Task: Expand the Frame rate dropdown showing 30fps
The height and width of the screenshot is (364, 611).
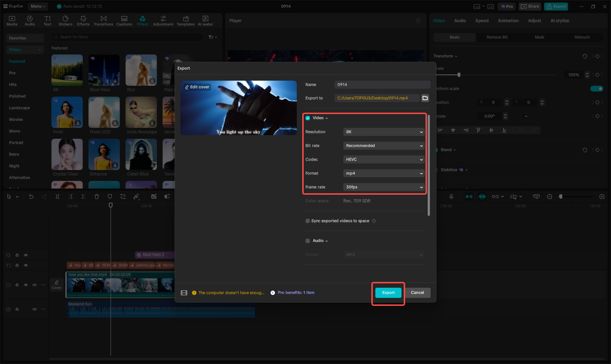Action: [384, 187]
